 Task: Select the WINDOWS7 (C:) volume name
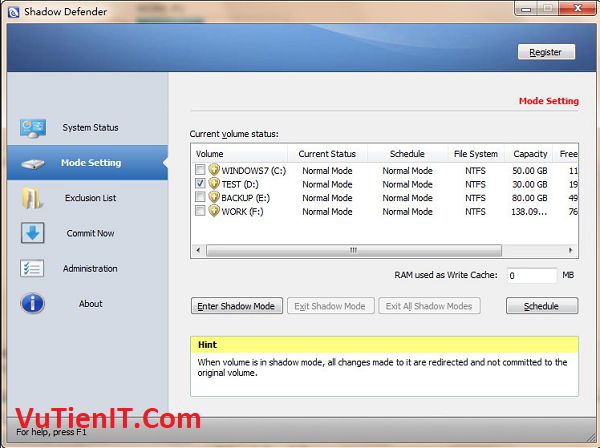254,171
